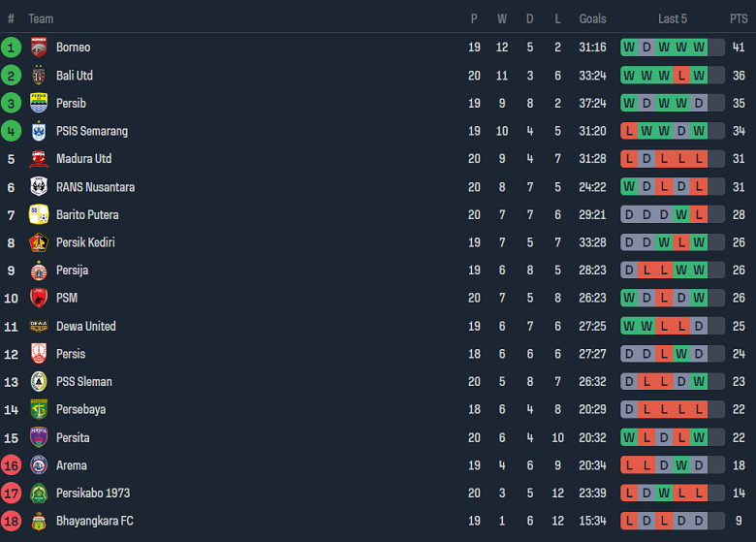Click the Madura Utd team logo
The height and width of the screenshot is (542, 756).
click(39, 159)
